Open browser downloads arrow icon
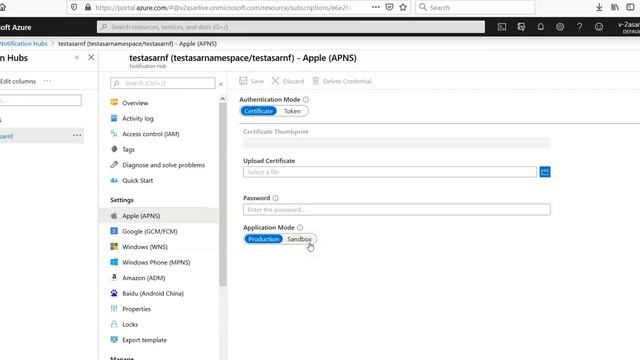Viewport: 640px width, 360px height. [599, 7]
